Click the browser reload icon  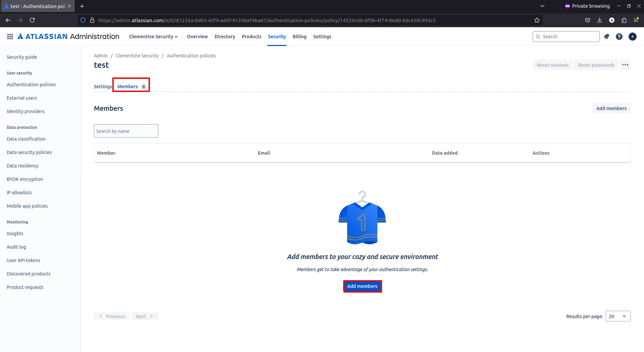(x=32, y=20)
